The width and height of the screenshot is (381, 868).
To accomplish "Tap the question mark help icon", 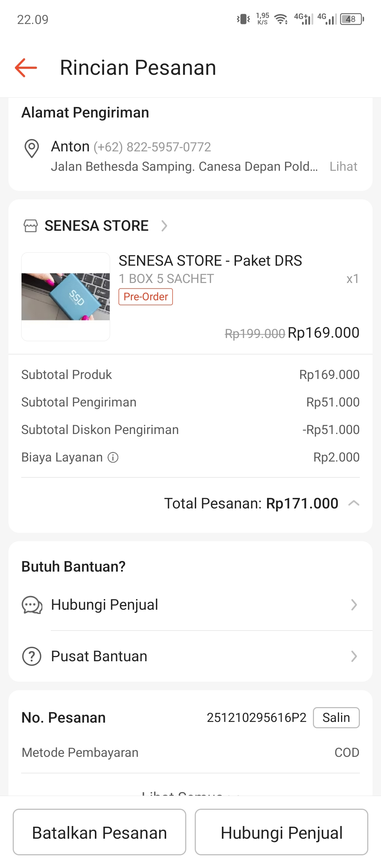I will coord(32,656).
